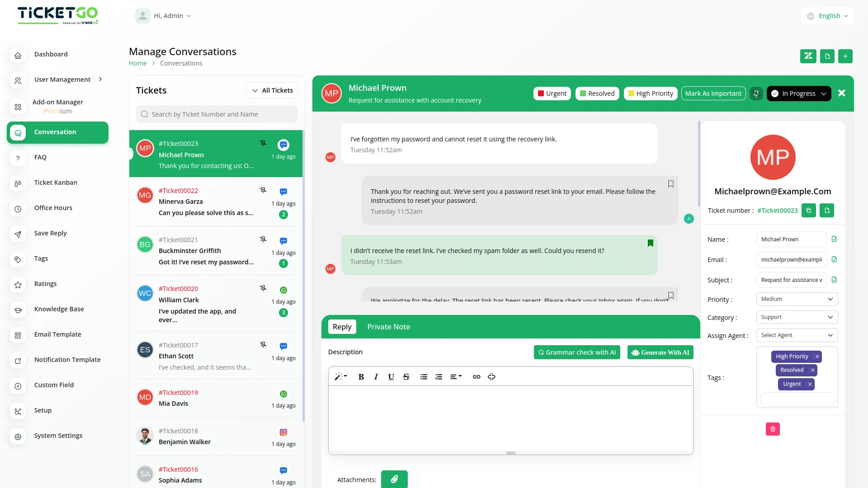Click the Instagram icon on Benjamin Walker's ticket
The height and width of the screenshot is (488, 868).
tap(283, 432)
